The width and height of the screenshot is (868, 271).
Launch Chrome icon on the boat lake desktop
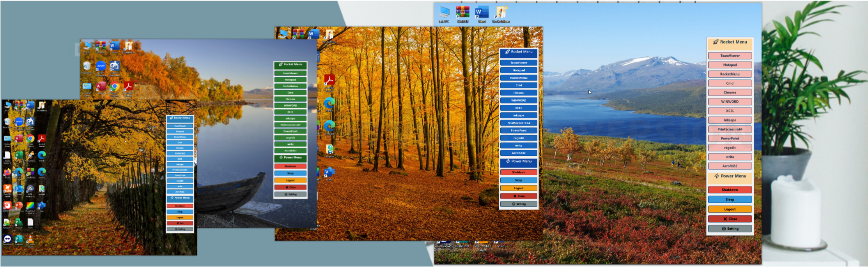115,86
